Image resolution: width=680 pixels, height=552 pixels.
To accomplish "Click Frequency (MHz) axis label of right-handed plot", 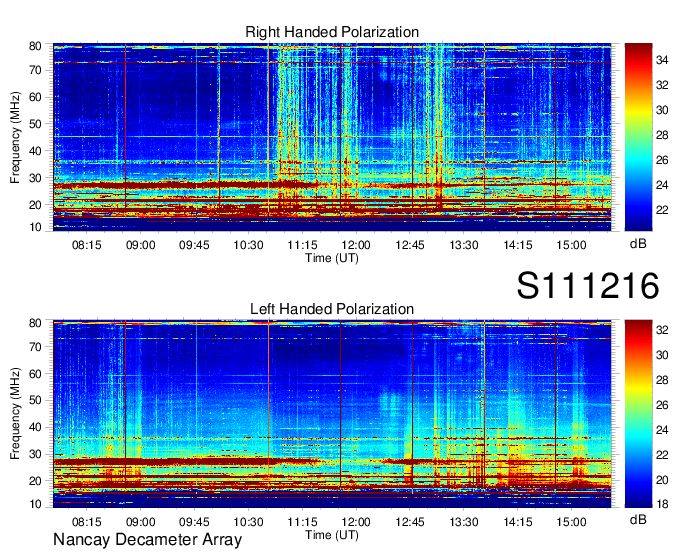I will pos(15,137).
